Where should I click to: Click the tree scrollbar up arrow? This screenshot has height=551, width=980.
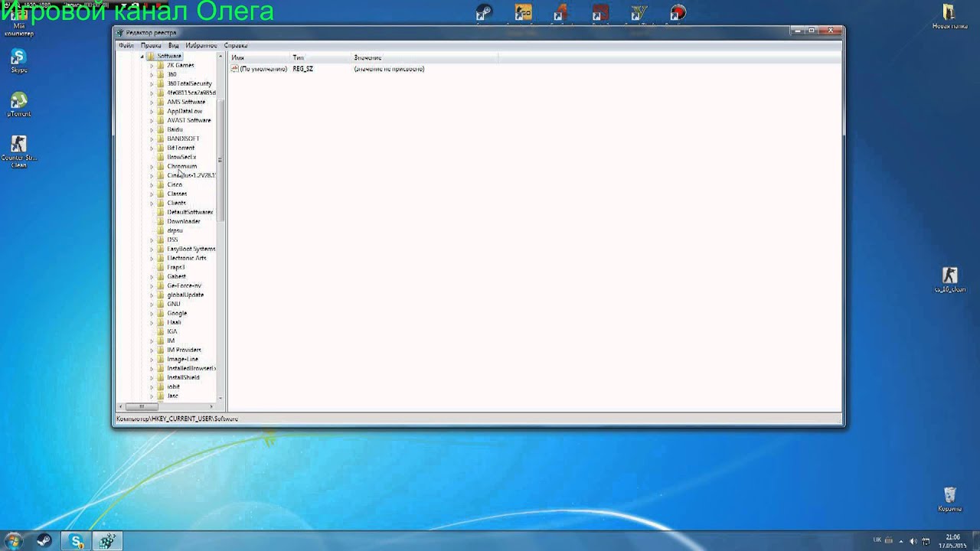220,57
